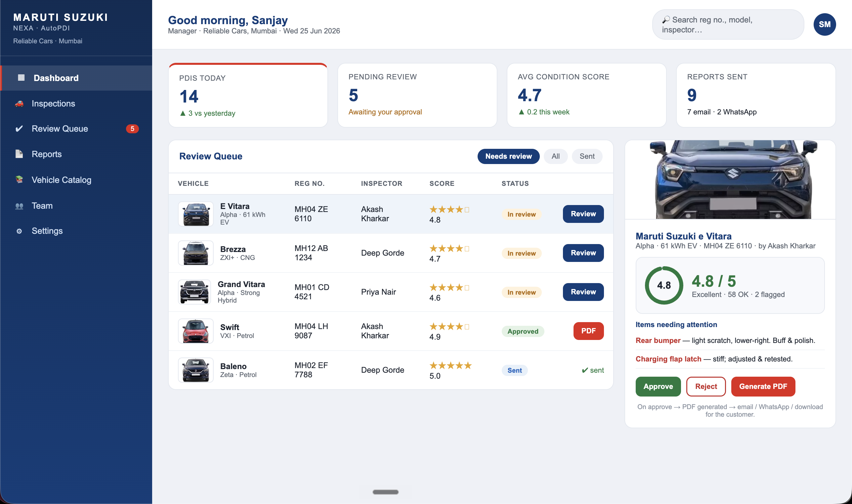Click the people icon beside Team
The image size is (852, 504).
coord(20,206)
